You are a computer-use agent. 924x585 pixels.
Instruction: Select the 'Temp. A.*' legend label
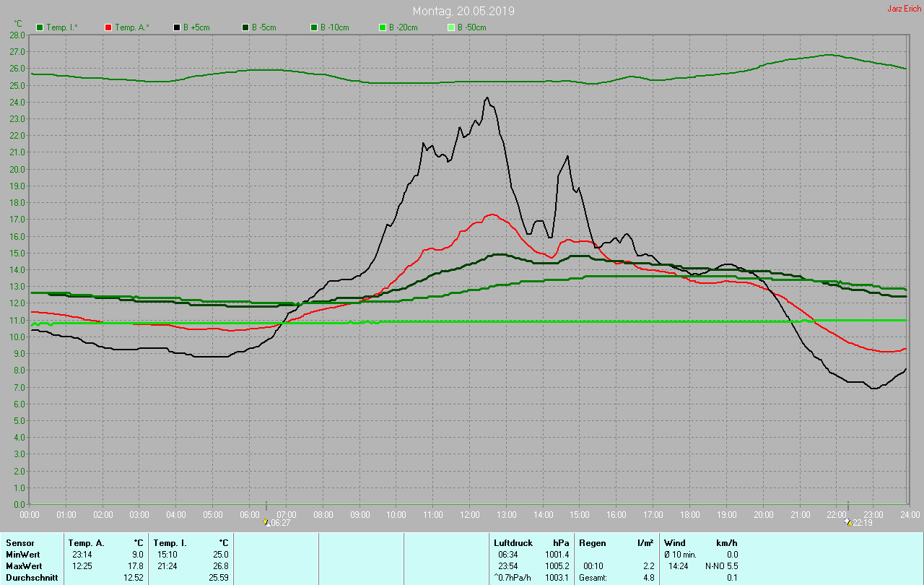(131, 27)
